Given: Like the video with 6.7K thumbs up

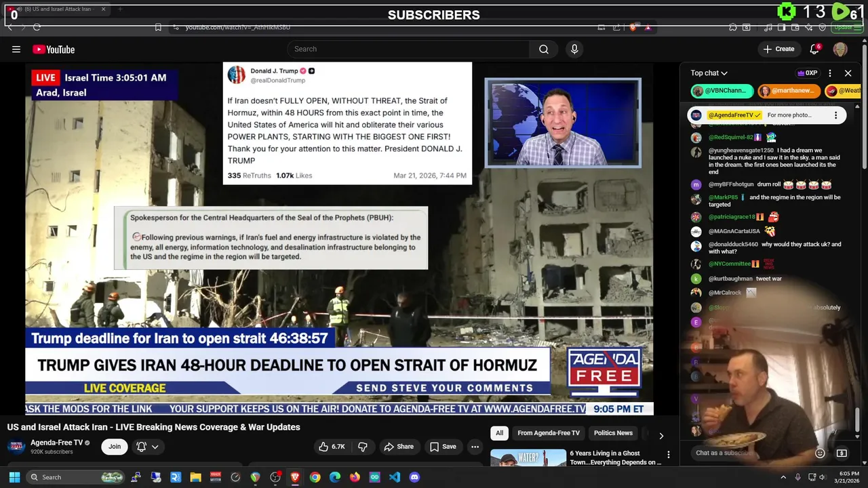Looking at the screenshot, I should (x=332, y=447).
